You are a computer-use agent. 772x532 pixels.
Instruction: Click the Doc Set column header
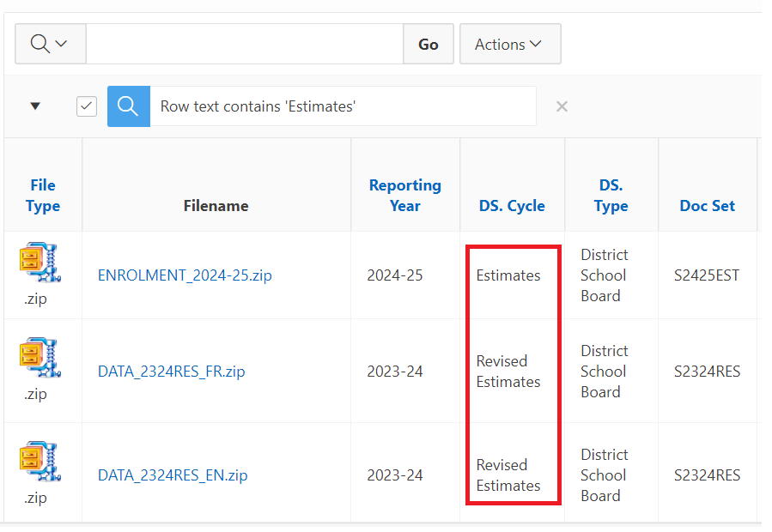pyautogui.click(x=707, y=206)
